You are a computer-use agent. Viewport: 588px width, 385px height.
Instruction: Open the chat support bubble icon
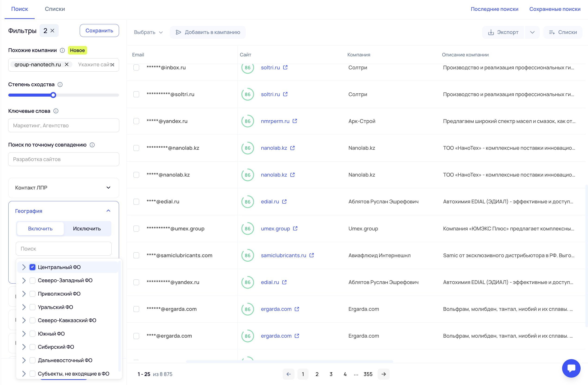571,368
